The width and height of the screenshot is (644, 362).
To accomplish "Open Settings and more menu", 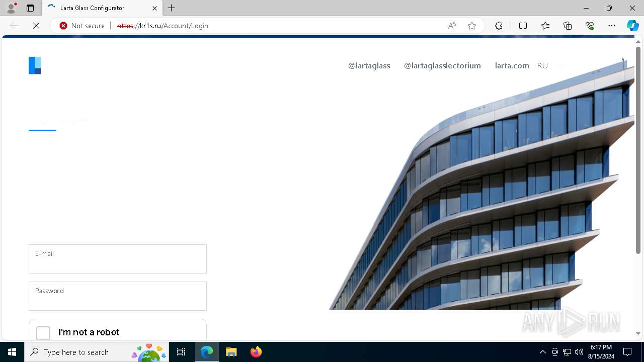I will pyautogui.click(x=612, y=26).
